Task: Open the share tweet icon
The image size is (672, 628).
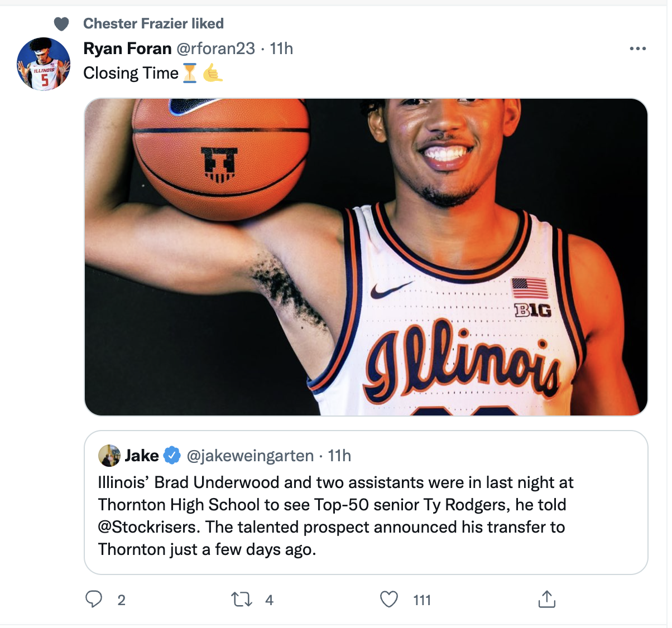Action: pyautogui.click(x=546, y=599)
